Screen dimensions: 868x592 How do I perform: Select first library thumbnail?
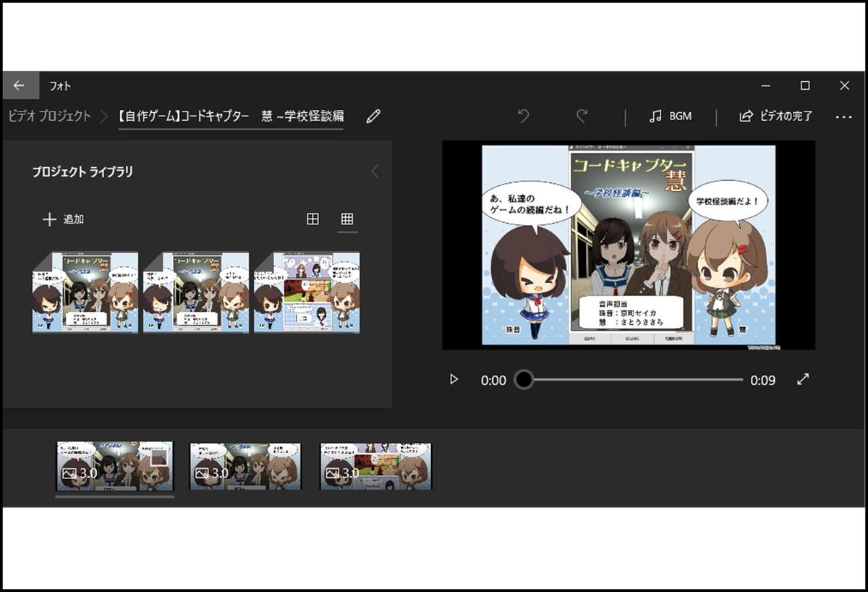pos(85,292)
